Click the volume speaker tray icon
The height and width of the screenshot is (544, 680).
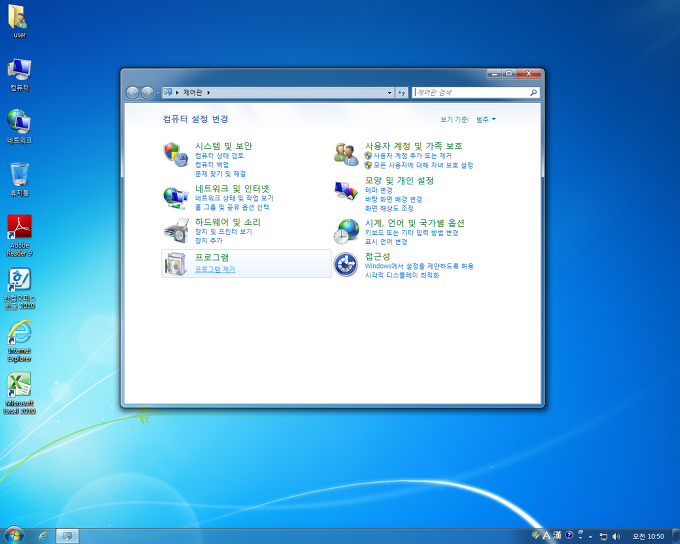[x=616, y=537]
